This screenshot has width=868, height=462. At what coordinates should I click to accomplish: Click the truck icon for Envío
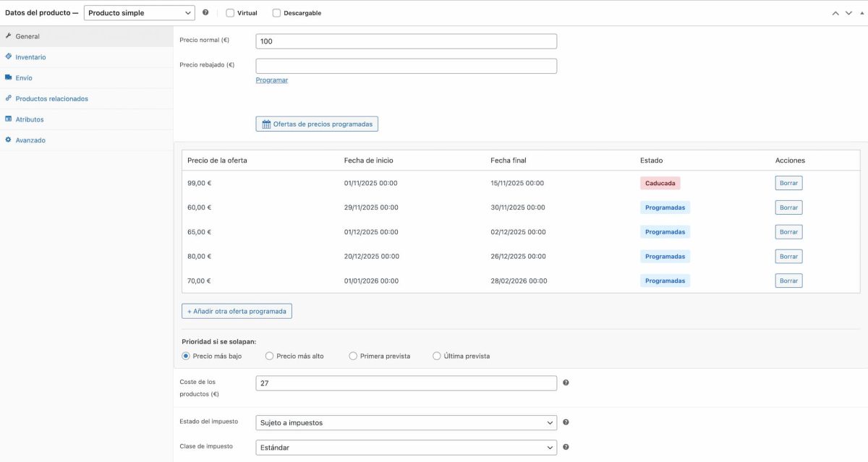[8, 77]
